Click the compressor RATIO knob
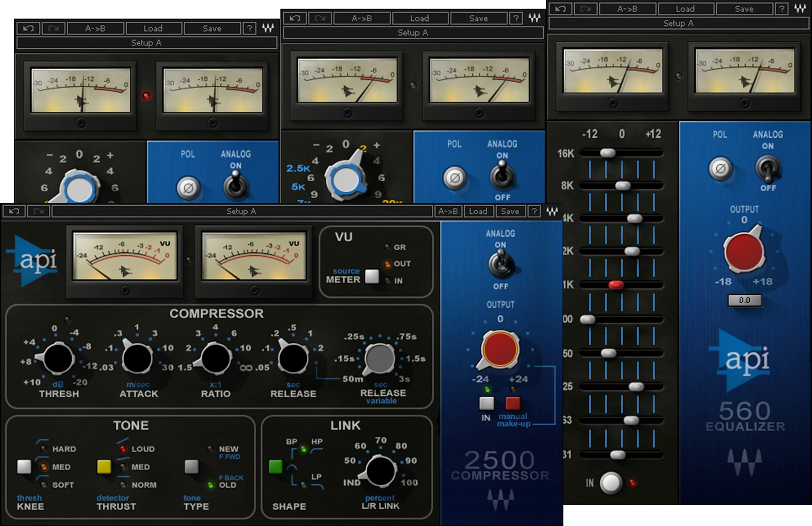This screenshot has width=812, height=526. [x=215, y=358]
